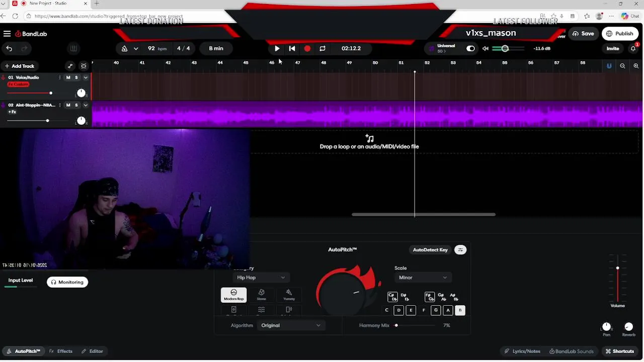Click the master volume speaker icon
This screenshot has height=362, width=644.
coord(485,48)
